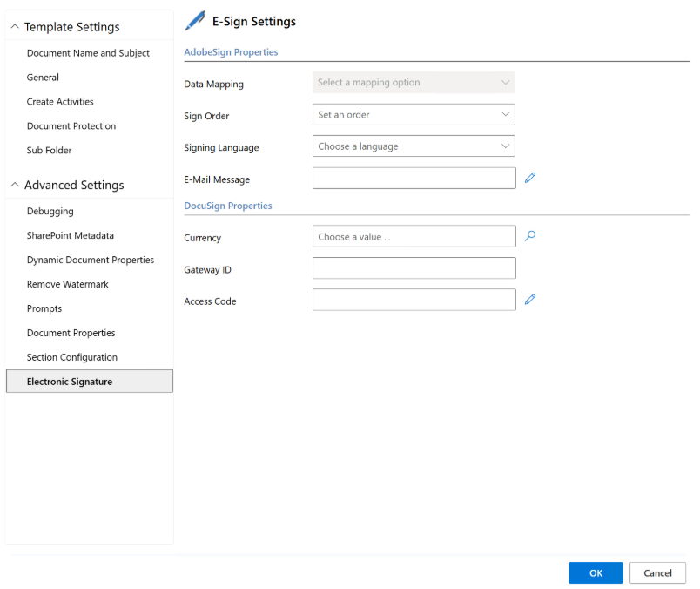Select Dynamic Document Properties item
The height and width of the screenshot is (589, 700).
coord(91,260)
